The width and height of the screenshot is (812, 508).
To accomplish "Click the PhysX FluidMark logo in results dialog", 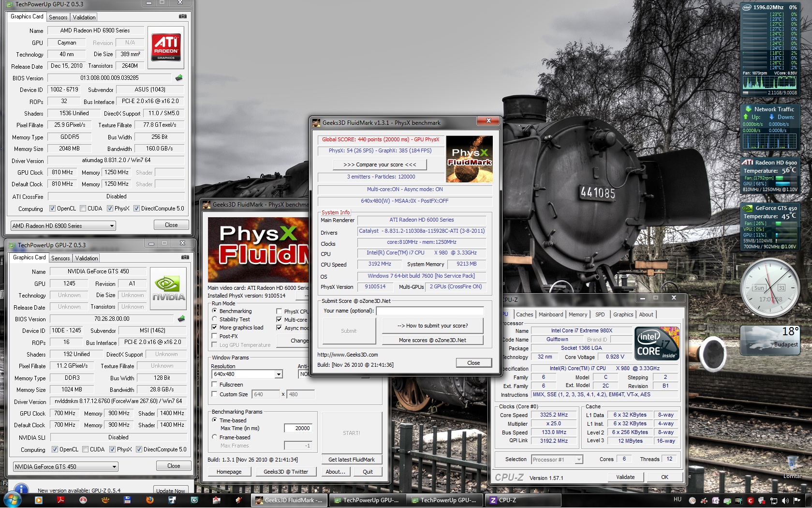I will point(469,159).
